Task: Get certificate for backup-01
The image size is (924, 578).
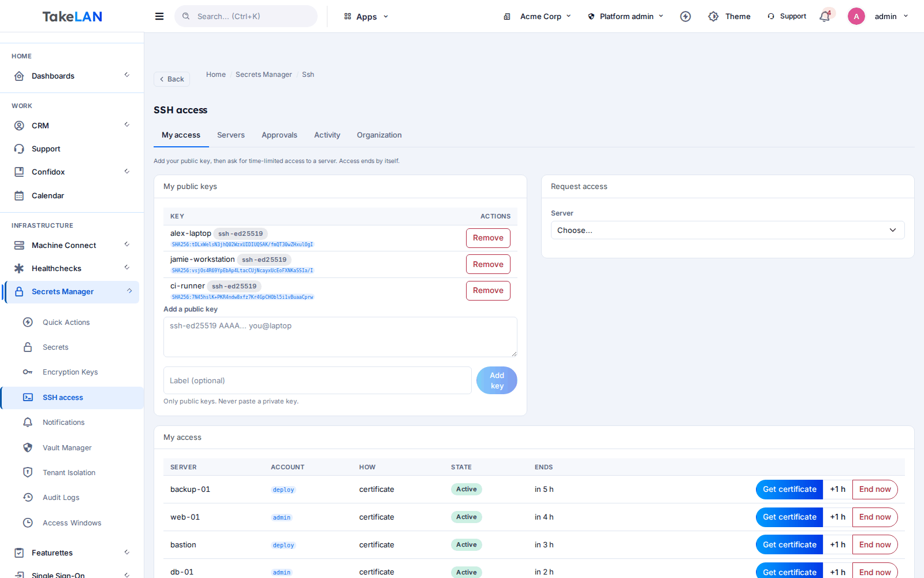Action: (x=789, y=490)
